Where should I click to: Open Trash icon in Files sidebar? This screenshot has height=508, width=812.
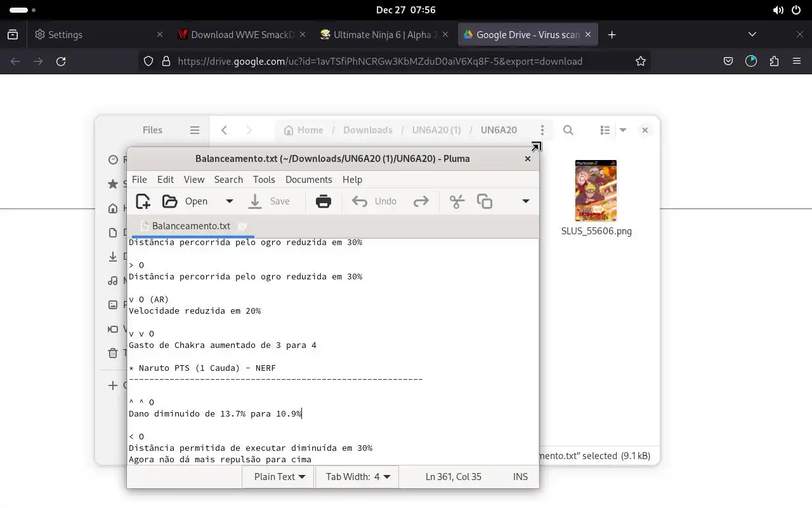[x=113, y=353]
